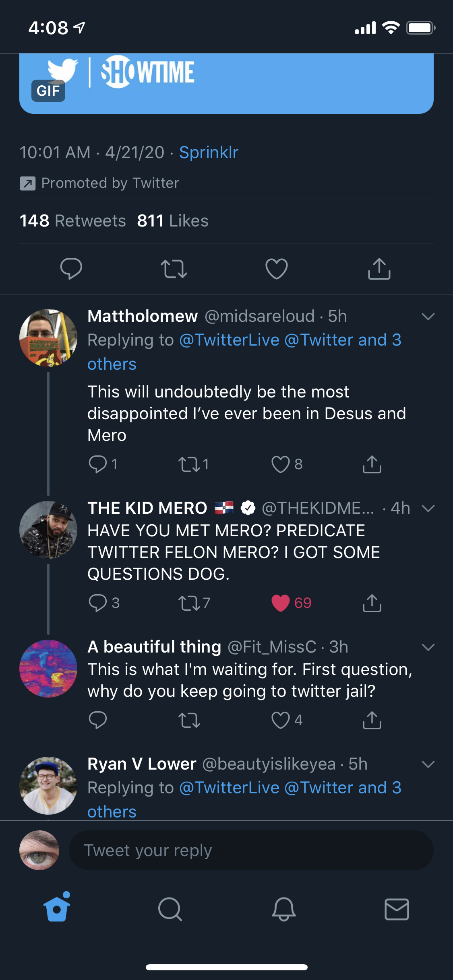The width and height of the screenshot is (453, 980).
Task: Tap the reply icon on the main tweet
Action: tap(71, 269)
